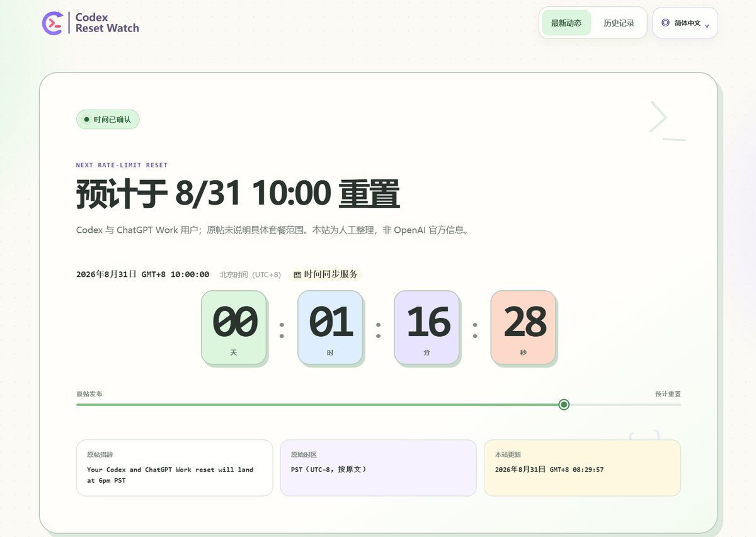Click the quote text reset will land at 6pm PST
Image resolution: width=756 pixels, height=537 pixels.
tap(170, 475)
